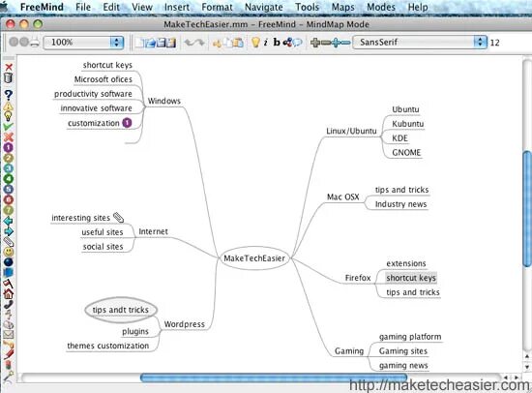Click the grey minus fold toolbar icon
Image resolution: width=532 pixels, height=393 pixels.
point(326,43)
